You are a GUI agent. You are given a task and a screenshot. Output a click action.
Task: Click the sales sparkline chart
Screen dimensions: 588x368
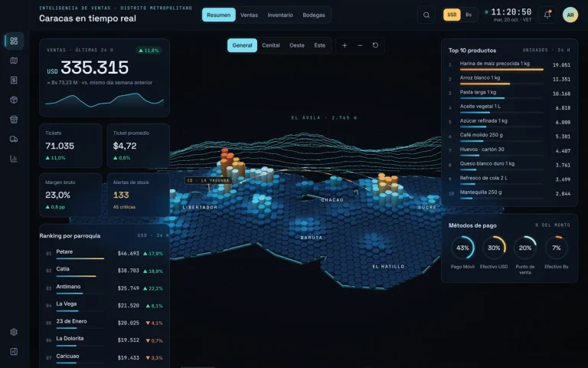(x=105, y=100)
